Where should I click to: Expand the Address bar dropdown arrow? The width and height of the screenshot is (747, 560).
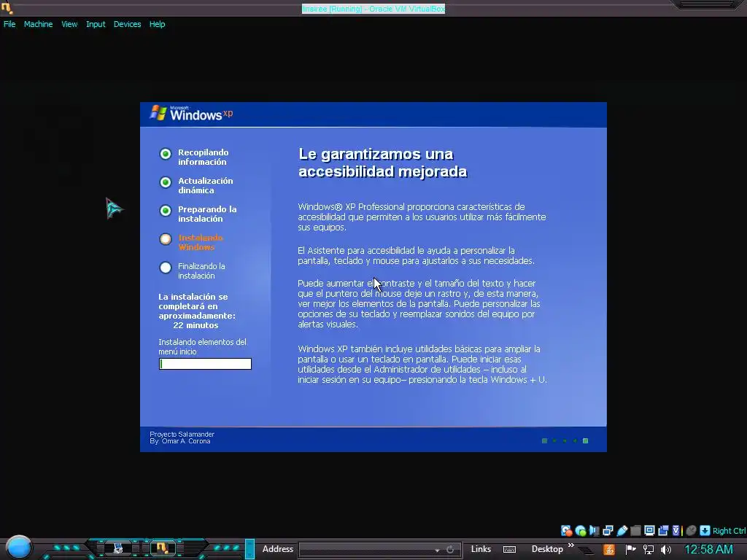pyautogui.click(x=437, y=550)
